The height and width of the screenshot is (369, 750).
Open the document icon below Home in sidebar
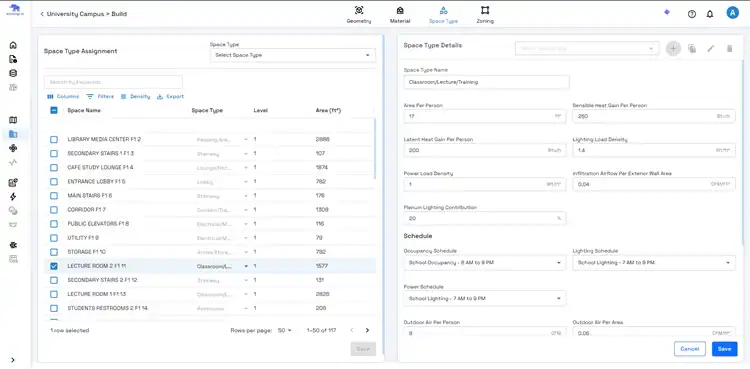pos(13,59)
